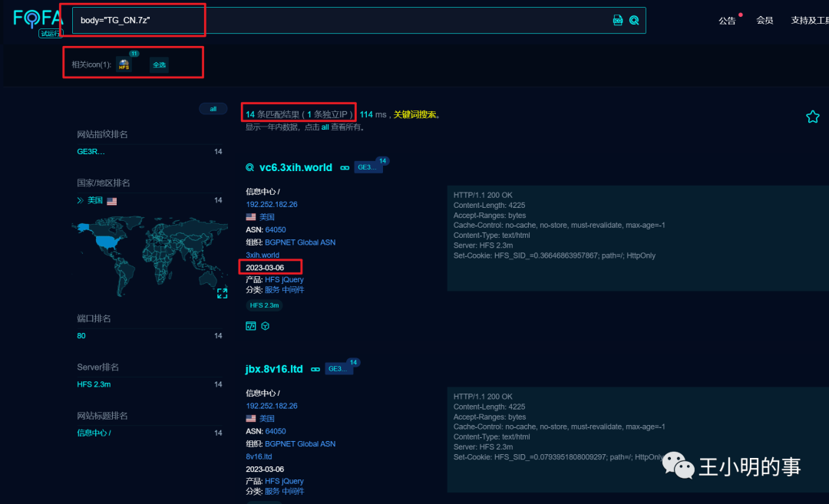
Task: Click the US region on world map
Action: pyautogui.click(x=108, y=243)
